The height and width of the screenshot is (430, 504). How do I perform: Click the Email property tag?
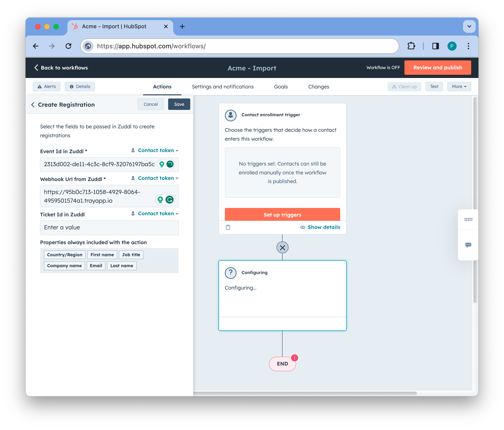pos(96,266)
